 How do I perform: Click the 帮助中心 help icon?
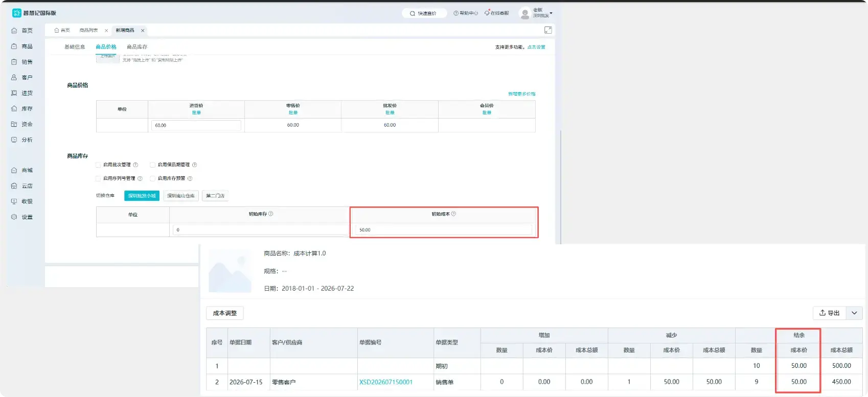coord(456,13)
